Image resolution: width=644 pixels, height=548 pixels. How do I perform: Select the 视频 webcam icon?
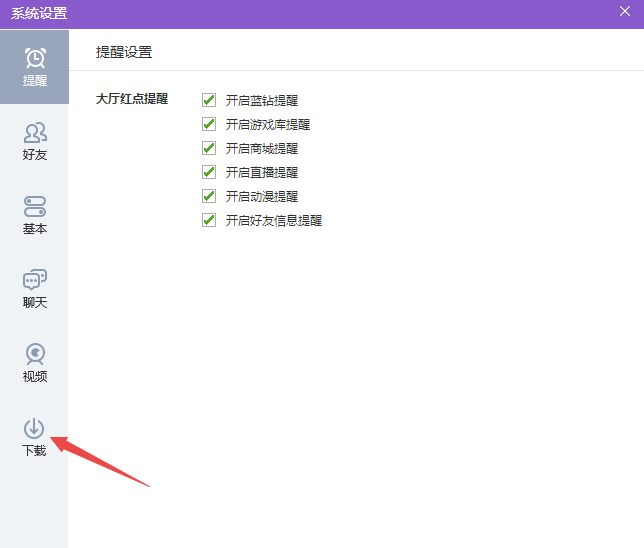point(34,354)
